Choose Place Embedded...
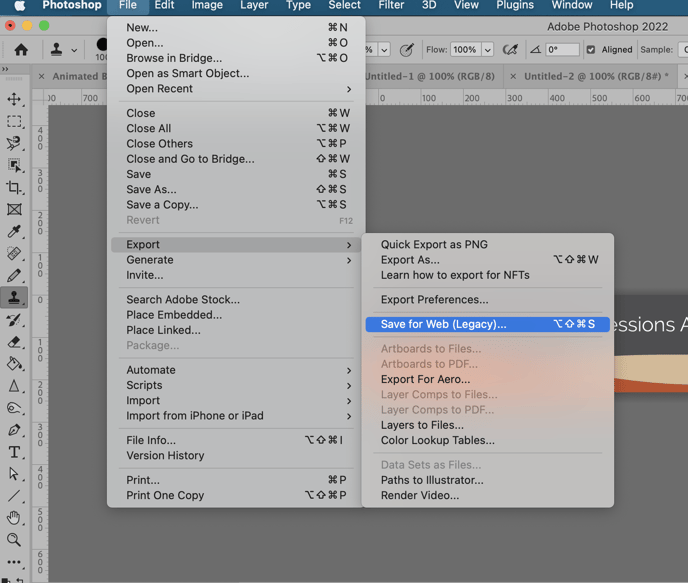Viewport: 688px width, 583px height. pos(236,315)
